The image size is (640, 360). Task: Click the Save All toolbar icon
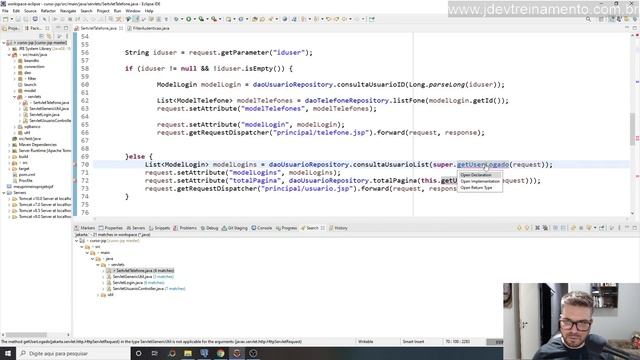click(x=25, y=19)
